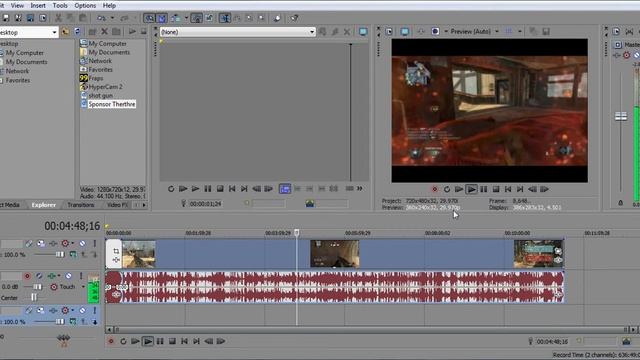Open the Tools menu

pyautogui.click(x=60, y=6)
